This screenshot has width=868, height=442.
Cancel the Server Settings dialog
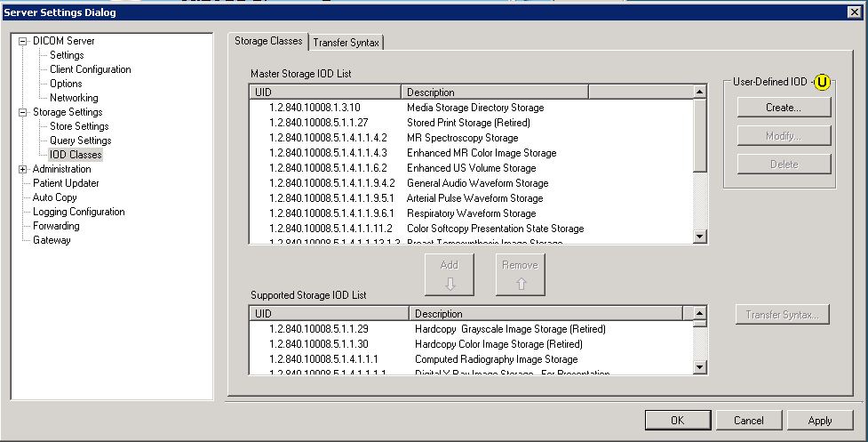(x=748, y=421)
